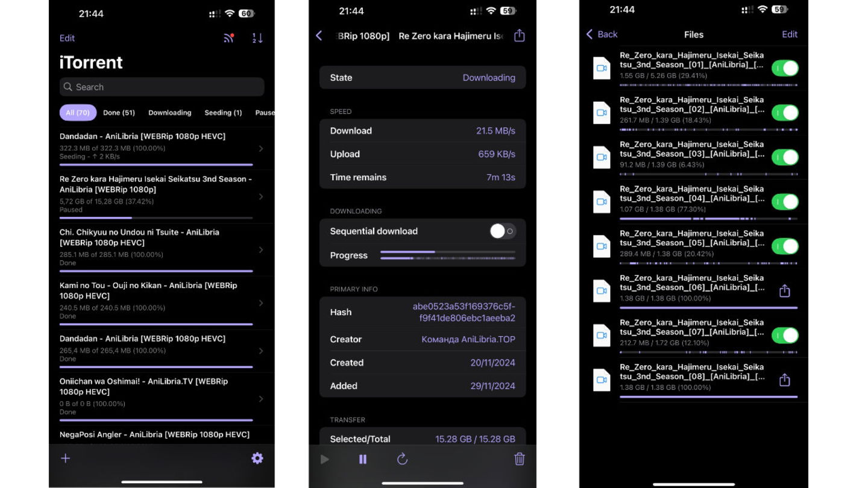Tap the video file icon for Season_[02]
Viewport: 868px width, 488px height.
pyautogui.click(x=602, y=113)
